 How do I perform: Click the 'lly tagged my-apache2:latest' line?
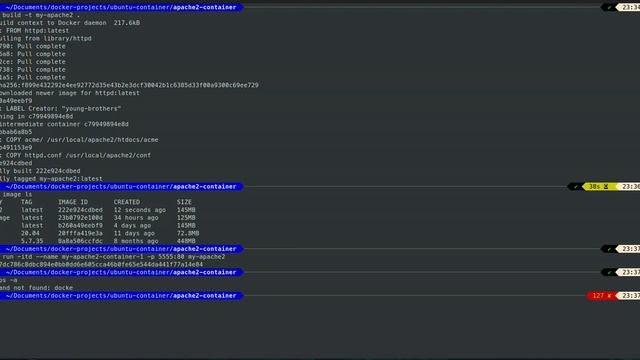pos(51,179)
